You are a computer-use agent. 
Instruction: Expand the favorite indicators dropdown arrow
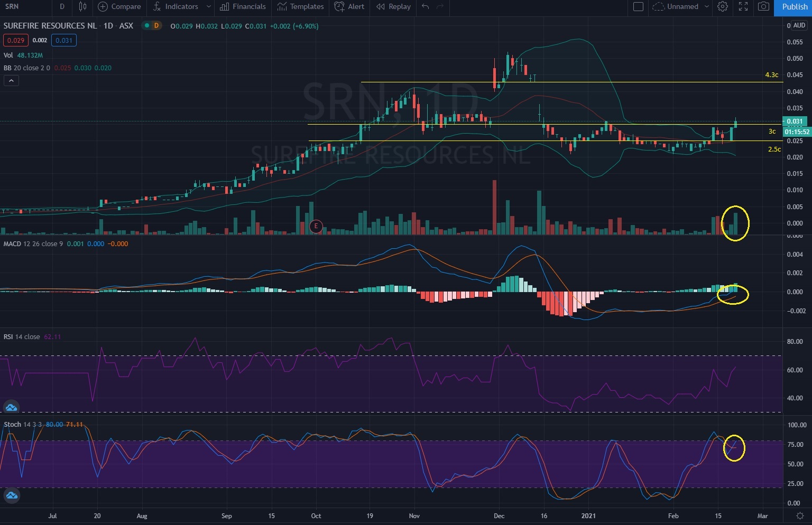[x=208, y=6]
